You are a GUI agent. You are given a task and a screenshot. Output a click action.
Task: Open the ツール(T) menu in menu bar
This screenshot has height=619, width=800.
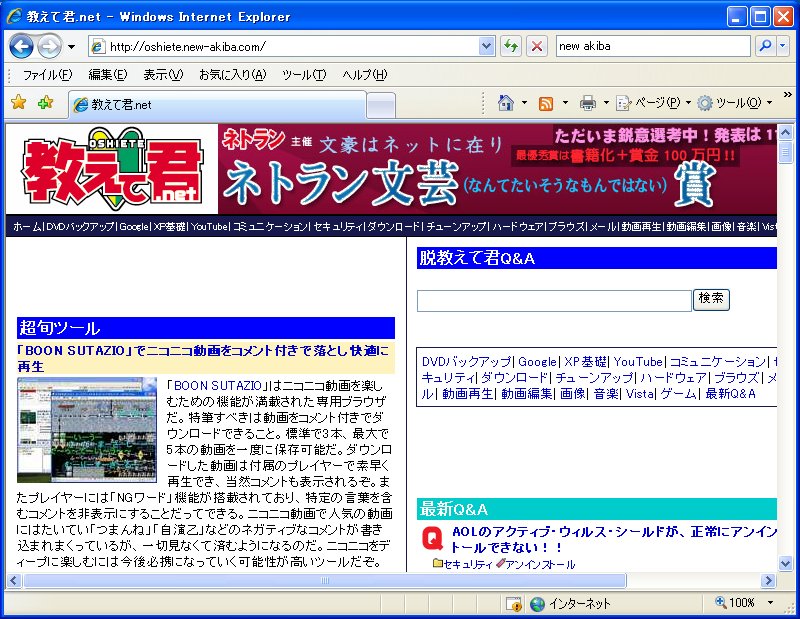click(x=304, y=75)
